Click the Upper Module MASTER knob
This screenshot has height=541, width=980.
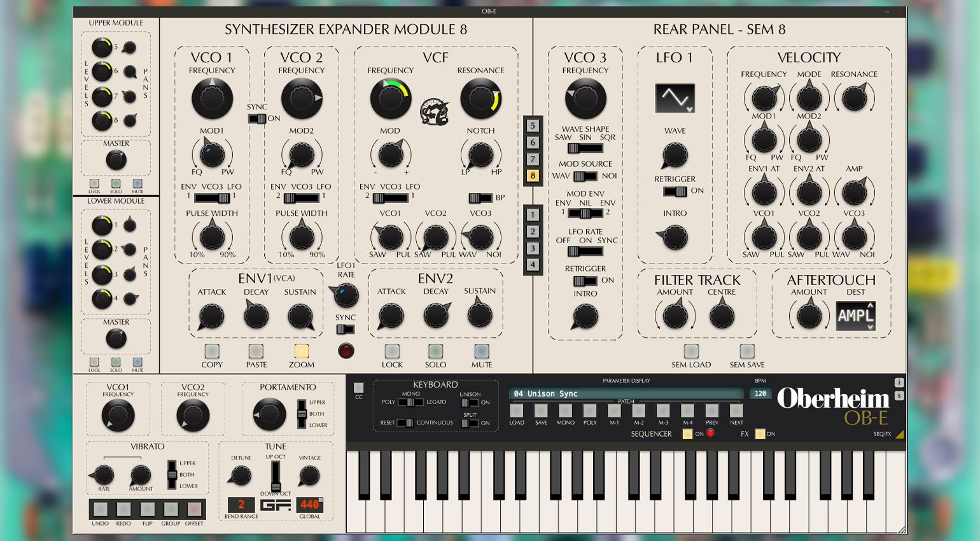click(x=116, y=160)
